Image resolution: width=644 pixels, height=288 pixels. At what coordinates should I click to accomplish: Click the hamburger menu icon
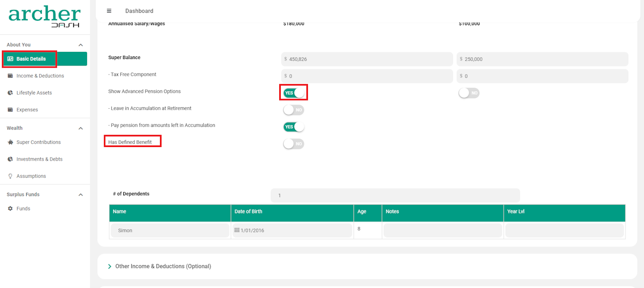click(109, 11)
